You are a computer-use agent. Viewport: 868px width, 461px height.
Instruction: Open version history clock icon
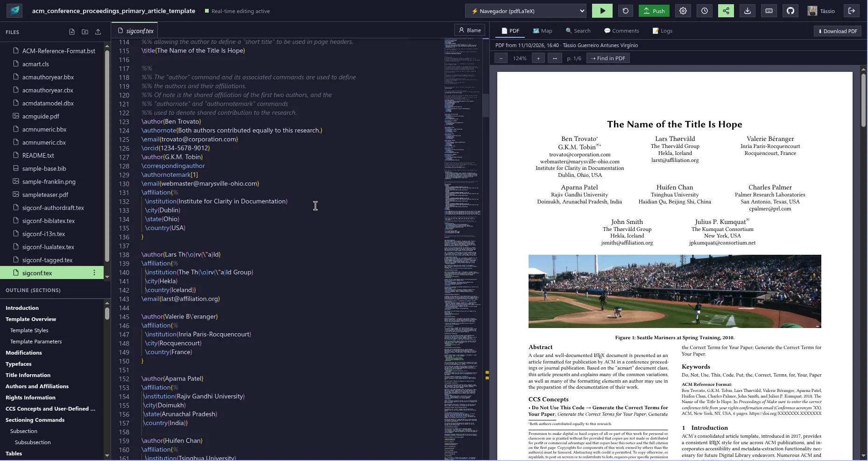click(705, 11)
